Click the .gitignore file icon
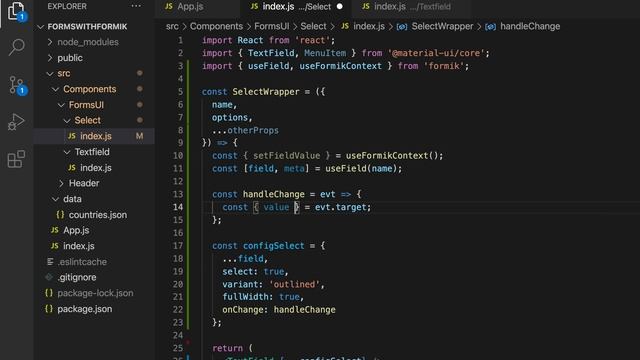Viewport: 640px width, 360px height. [49, 277]
